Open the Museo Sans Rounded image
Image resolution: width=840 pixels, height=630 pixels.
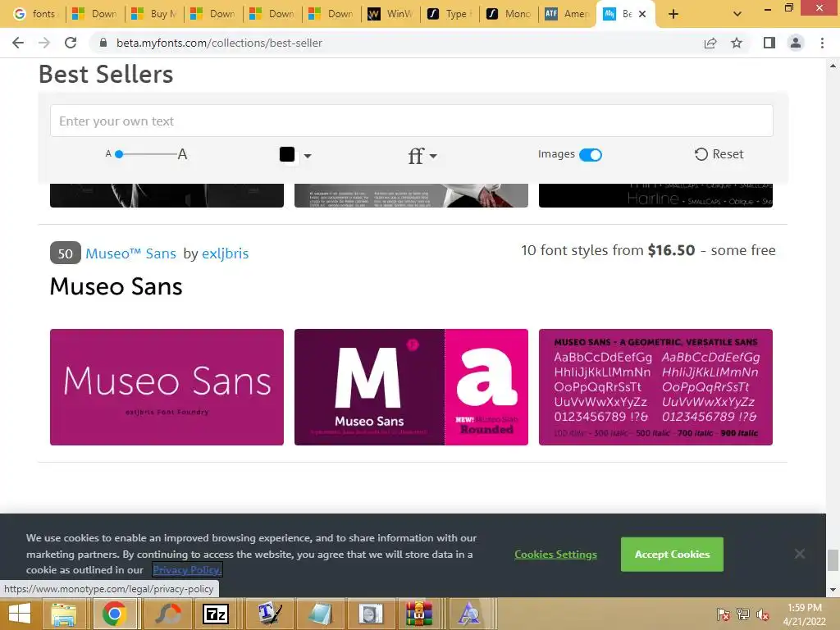(412, 387)
